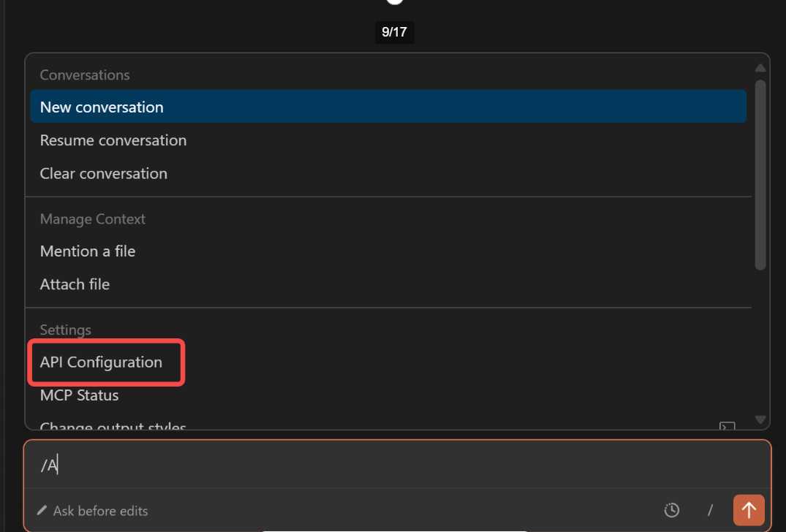This screenshot has width=786, height=532.
Task: Open MCP Status
Action: (79, 395)
